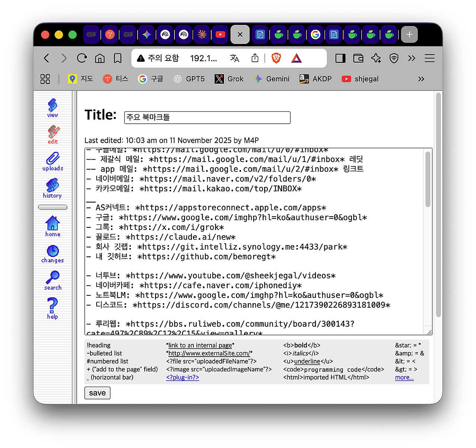Screen dimensions: 476x448
Task: Click the edit icon in the wiki sidebar
Action: click(53, 134)
